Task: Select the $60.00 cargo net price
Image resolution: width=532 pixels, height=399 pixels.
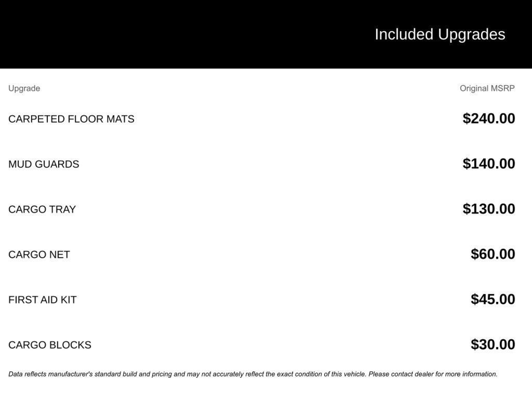Action: [493, 254]
